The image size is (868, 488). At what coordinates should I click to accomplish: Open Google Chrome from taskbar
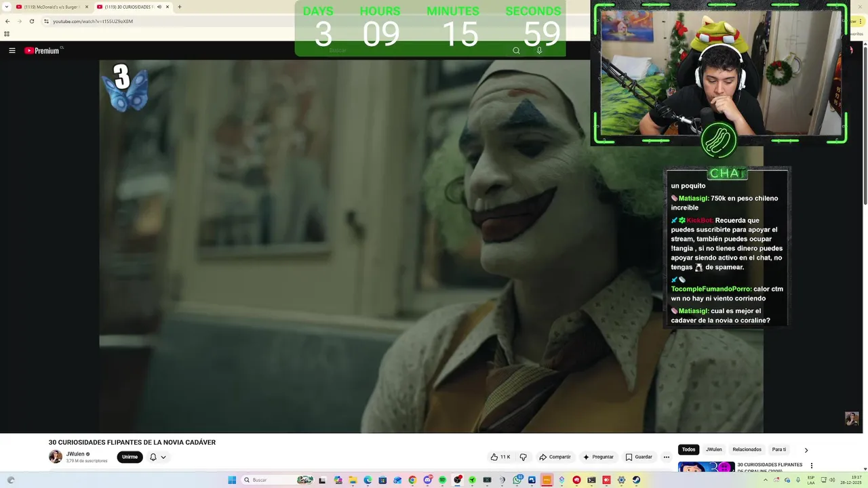coord(412,480)
